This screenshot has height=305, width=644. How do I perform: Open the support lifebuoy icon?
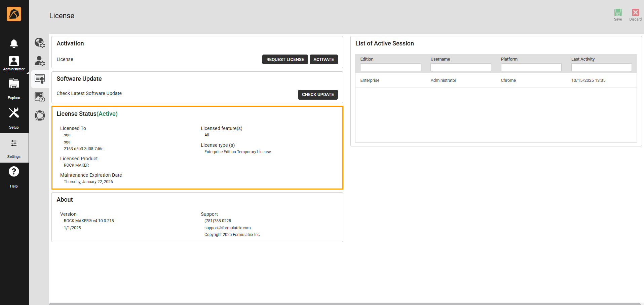[40, 115]
